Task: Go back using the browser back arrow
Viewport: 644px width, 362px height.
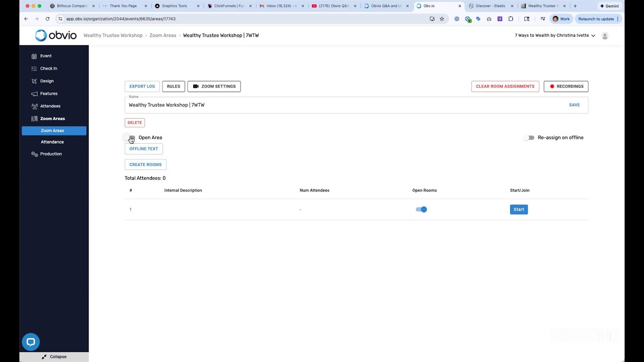Action: [x=26, y=19]
